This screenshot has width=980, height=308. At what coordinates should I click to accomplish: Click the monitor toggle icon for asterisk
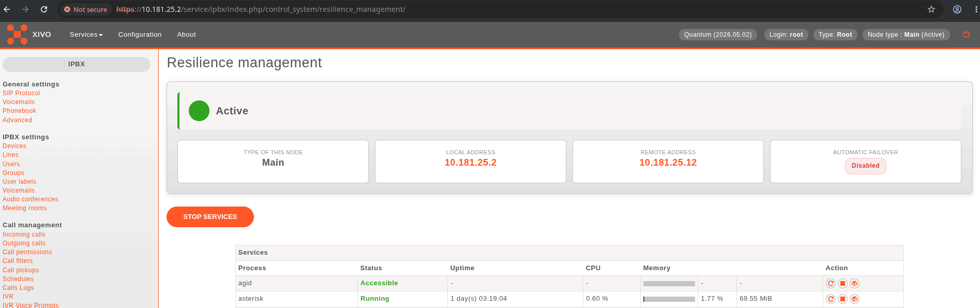tap(854, 299)
